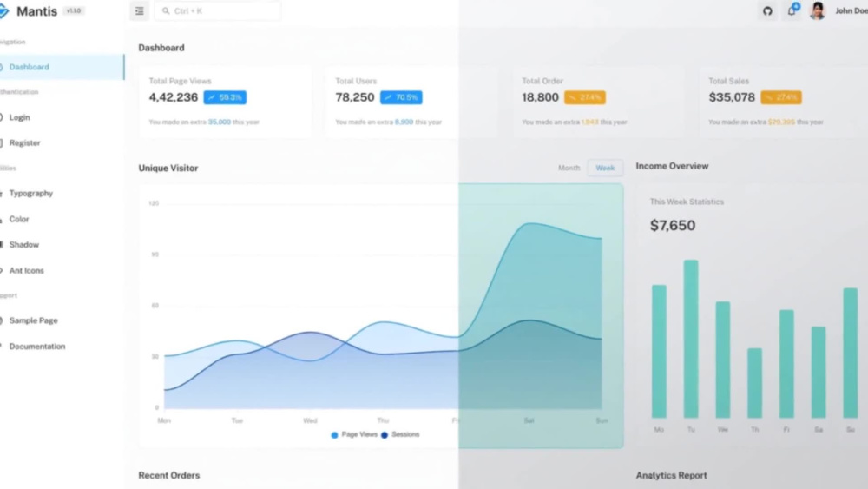
Task: Click the Total Order value 18,800
Action: [x=540, y=97]
